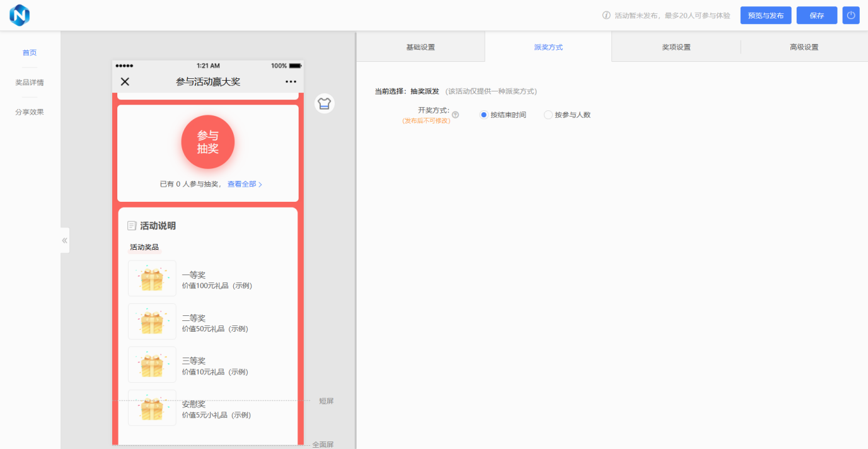Screen dimensions: 868x449
Task: Open the shirt-shaped theme skin icon
Action: 324,103
